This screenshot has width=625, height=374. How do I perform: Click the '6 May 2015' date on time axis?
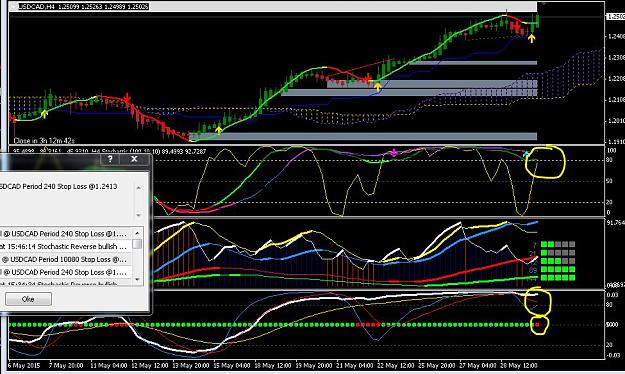(24, 366)
